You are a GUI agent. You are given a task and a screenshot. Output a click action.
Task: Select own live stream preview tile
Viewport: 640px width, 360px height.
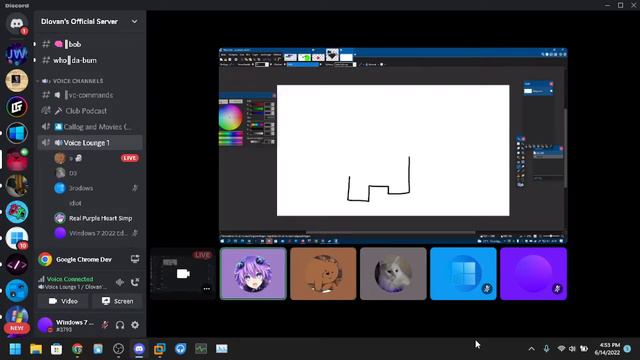183,273
